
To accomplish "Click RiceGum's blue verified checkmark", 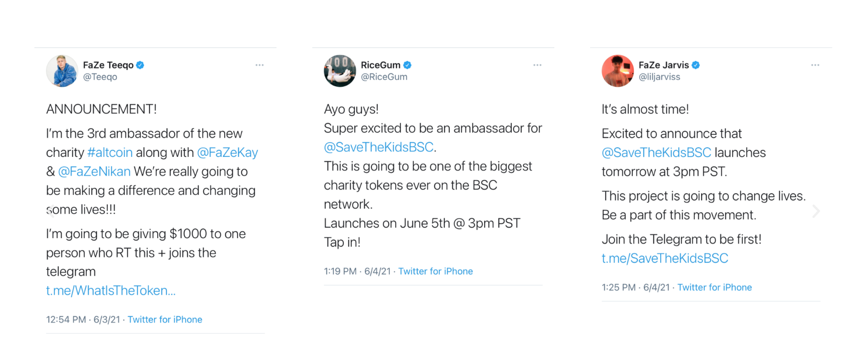I will coord(407,65).
